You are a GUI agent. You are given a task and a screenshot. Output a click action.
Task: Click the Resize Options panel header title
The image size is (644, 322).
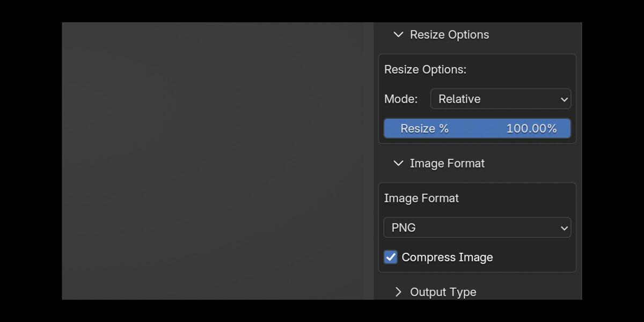(x=449, y=34)
